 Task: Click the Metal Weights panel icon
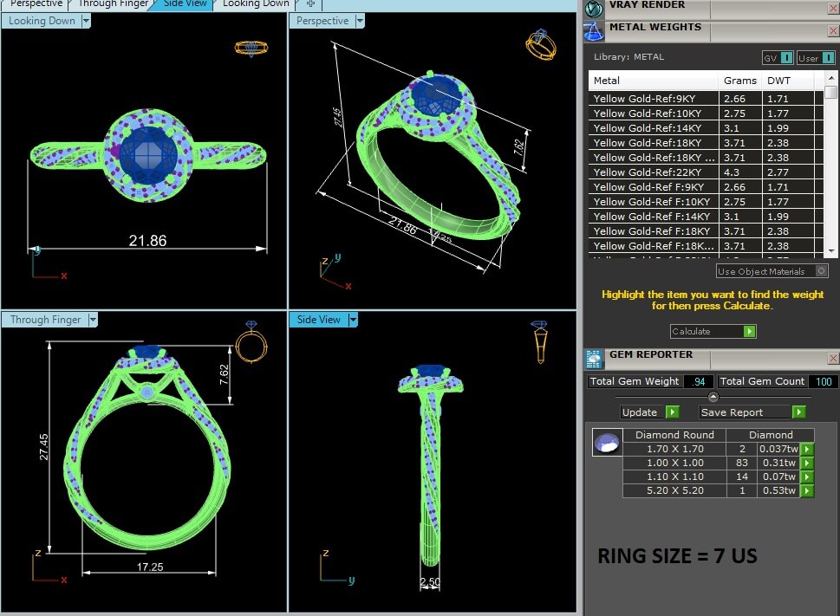[594, 32]
